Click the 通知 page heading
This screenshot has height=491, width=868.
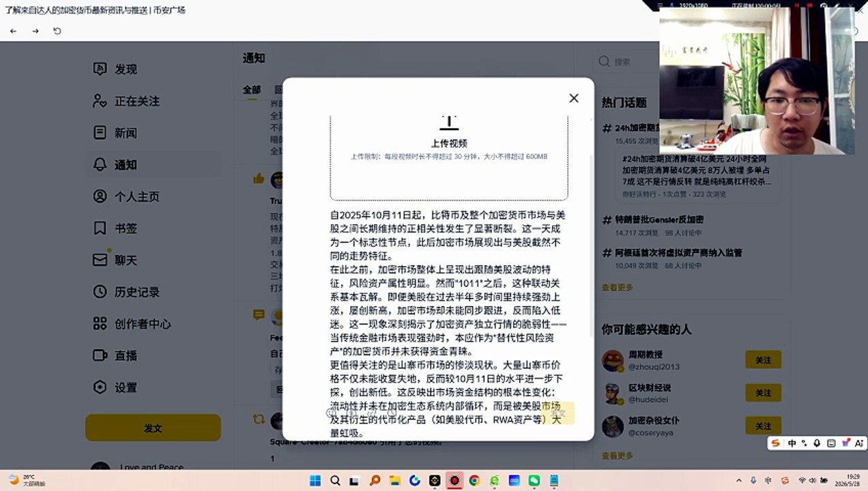[x=254, y=58]
